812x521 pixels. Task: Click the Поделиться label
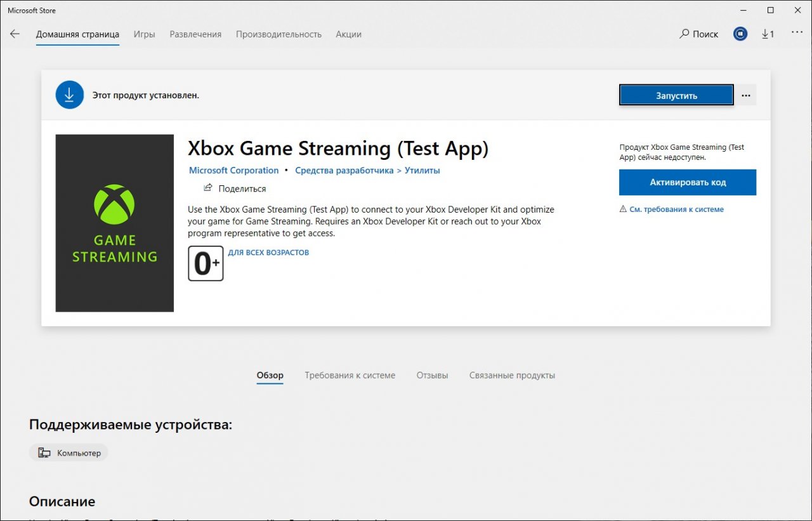(x=242, y=188)
